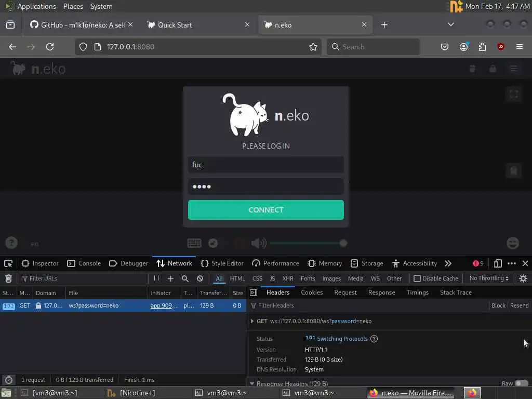Open uBlock Origin extension icon
Image resolution: width=532 pixels, height=399 pixels.
pos(500,47)
